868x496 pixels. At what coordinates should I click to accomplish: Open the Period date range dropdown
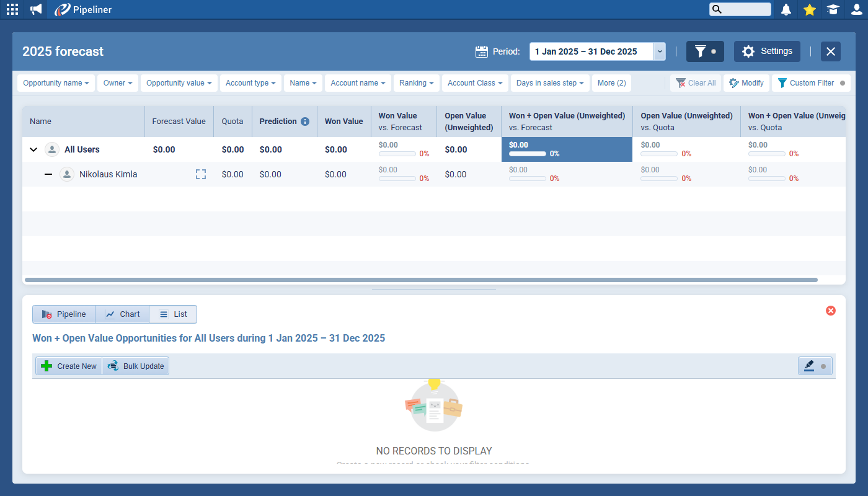[660, 51]
